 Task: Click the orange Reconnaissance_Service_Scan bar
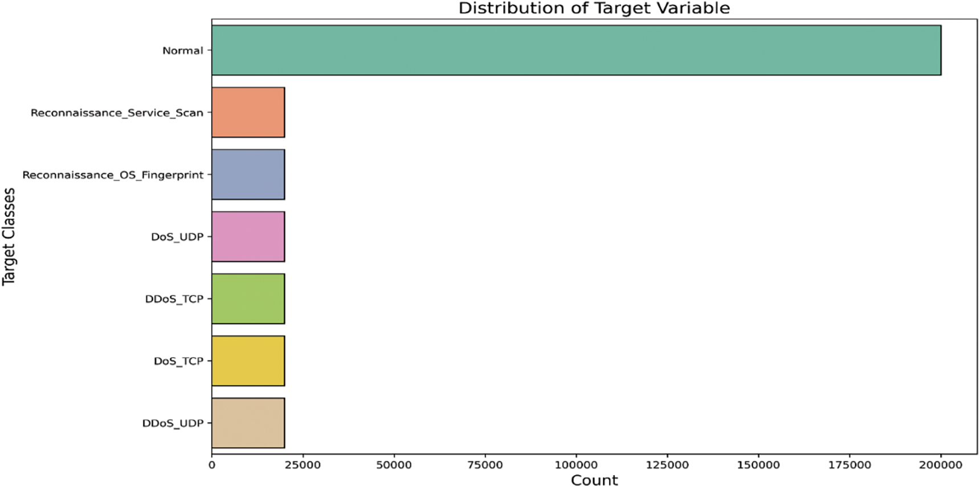pyautogui.click(x=248, y=112)
